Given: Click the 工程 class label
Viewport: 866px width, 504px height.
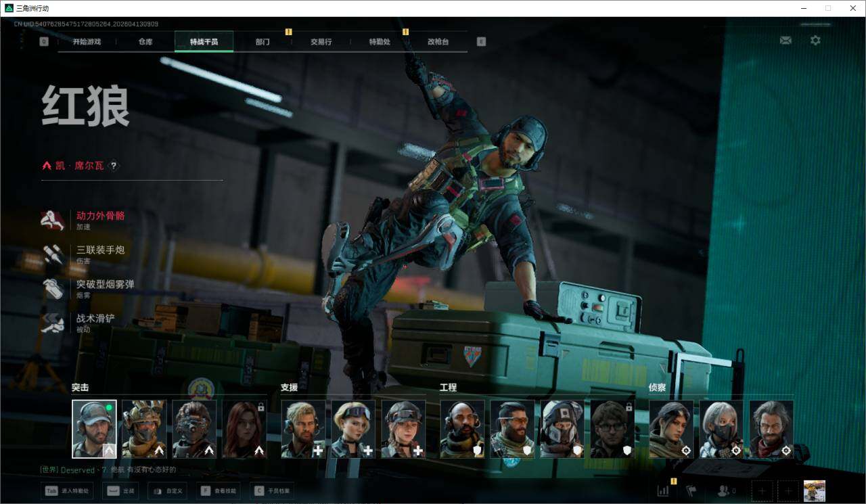Looking at the screenshot, I should [449, 388].
